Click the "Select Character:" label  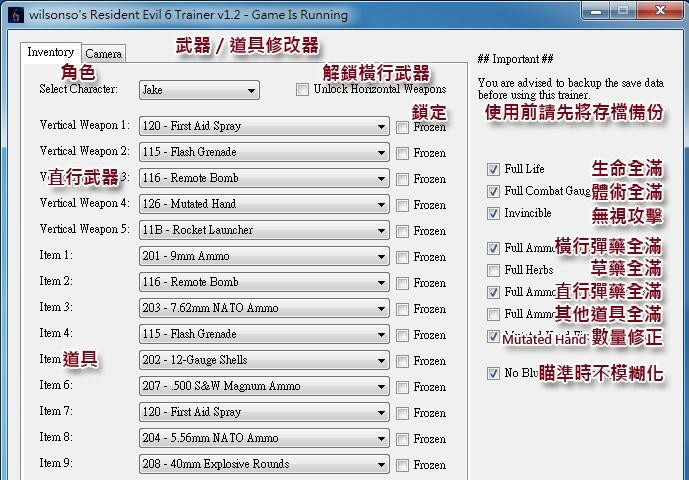tap(79, 89)
